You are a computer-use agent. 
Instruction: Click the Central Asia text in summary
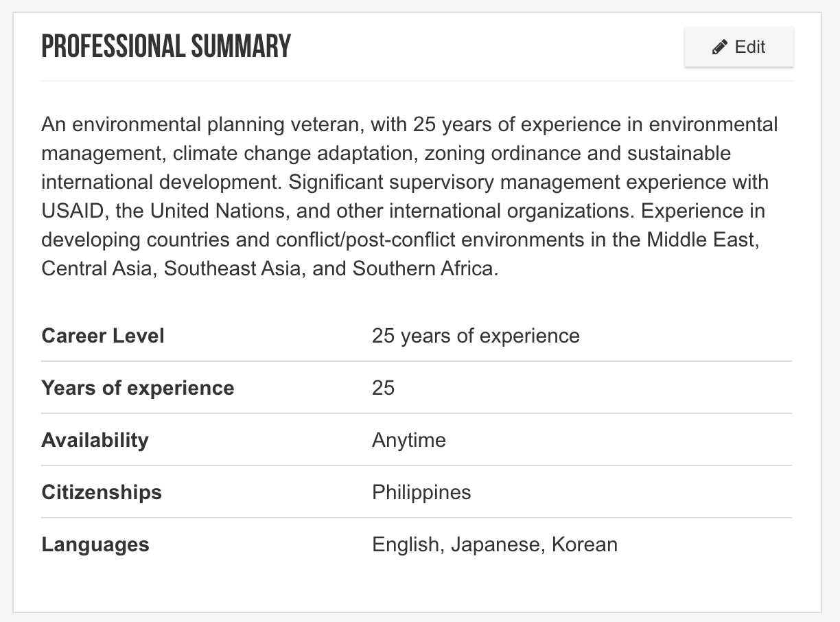point(96,268)
